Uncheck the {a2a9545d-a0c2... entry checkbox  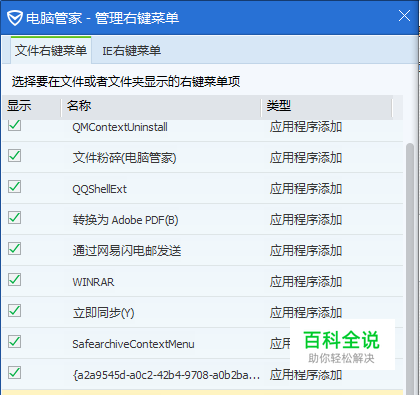(14, 373)
